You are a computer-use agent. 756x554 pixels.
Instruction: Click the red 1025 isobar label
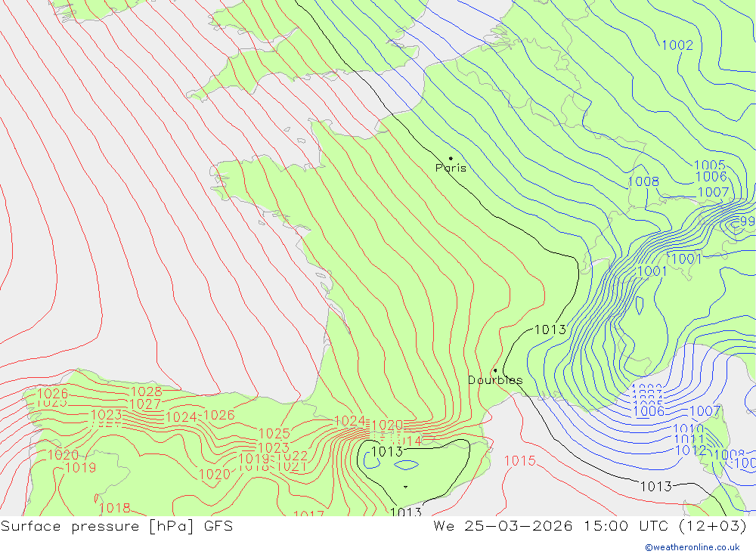tap(274, 434)
